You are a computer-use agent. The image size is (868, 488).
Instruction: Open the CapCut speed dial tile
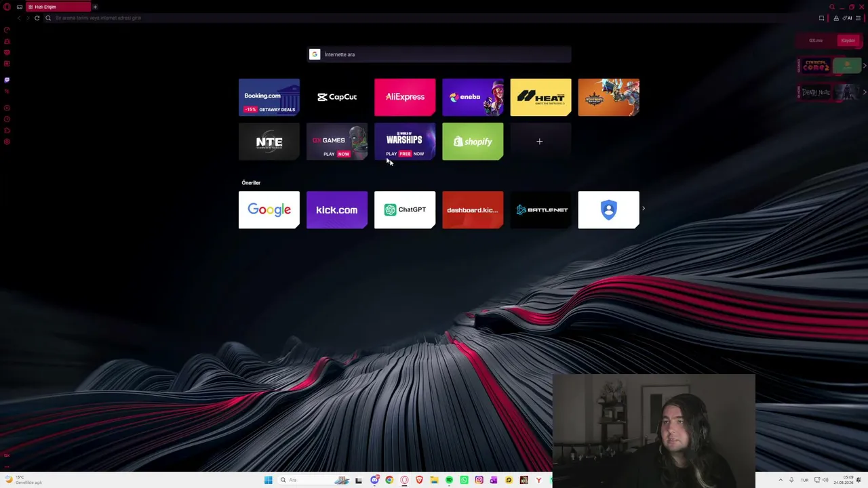[x=337, y=97]
